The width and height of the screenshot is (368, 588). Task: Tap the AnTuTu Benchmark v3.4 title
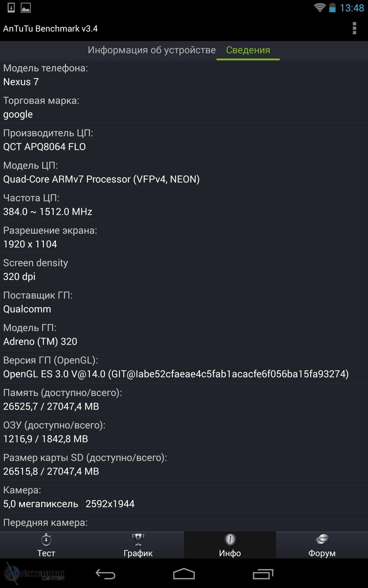[50, 28]
